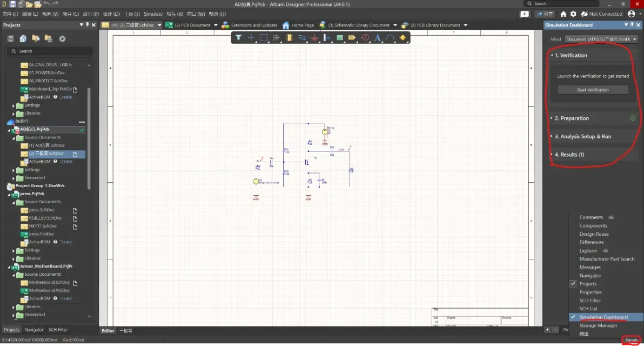Choose the place wire tool icon
The image size is (644, 346).
pyautogui.click(x=302, y=38)
